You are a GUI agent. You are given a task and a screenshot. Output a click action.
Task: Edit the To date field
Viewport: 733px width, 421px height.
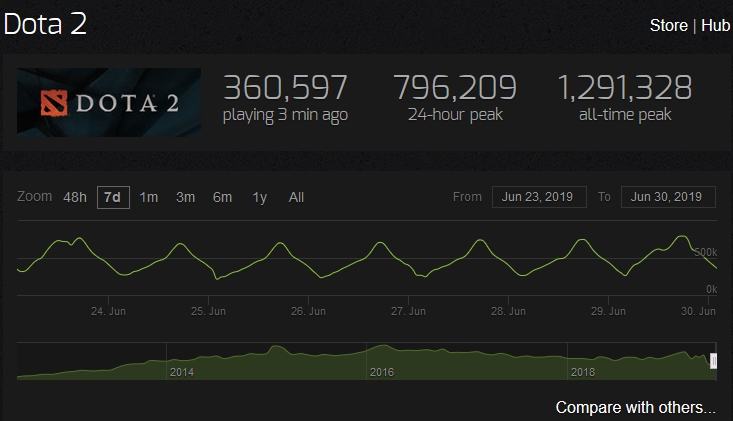tap(668, 197)
